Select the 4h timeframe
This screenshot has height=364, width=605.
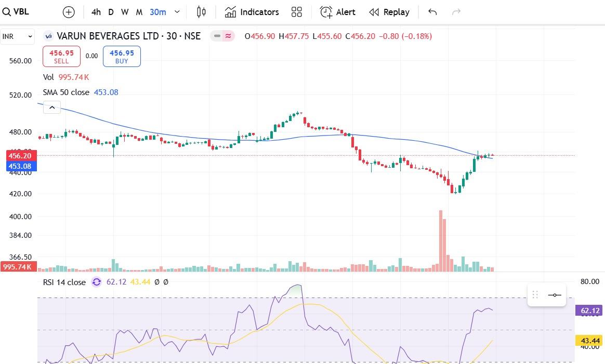coord(96,12)
